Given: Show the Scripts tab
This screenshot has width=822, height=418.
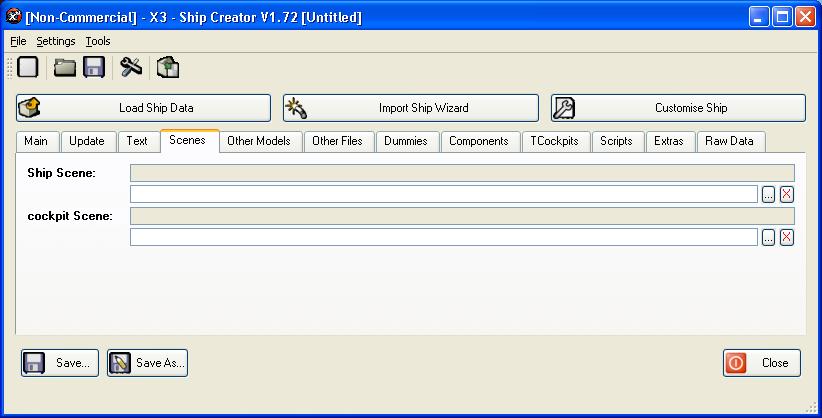Looking at the screenshot, I should click(x=616, y=141).
